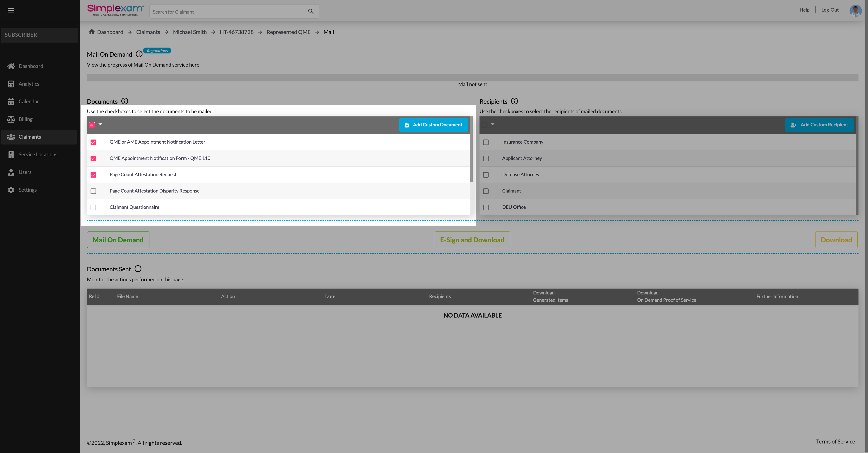Open Billing from the sidebar
The image size is (868, 453).
[x=25, y=119]
